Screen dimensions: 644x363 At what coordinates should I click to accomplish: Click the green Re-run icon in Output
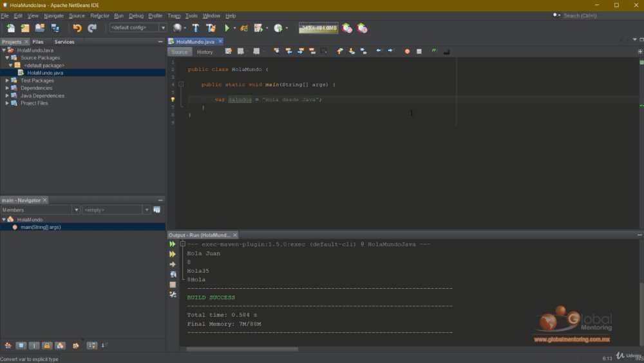[x=173, y=244]
